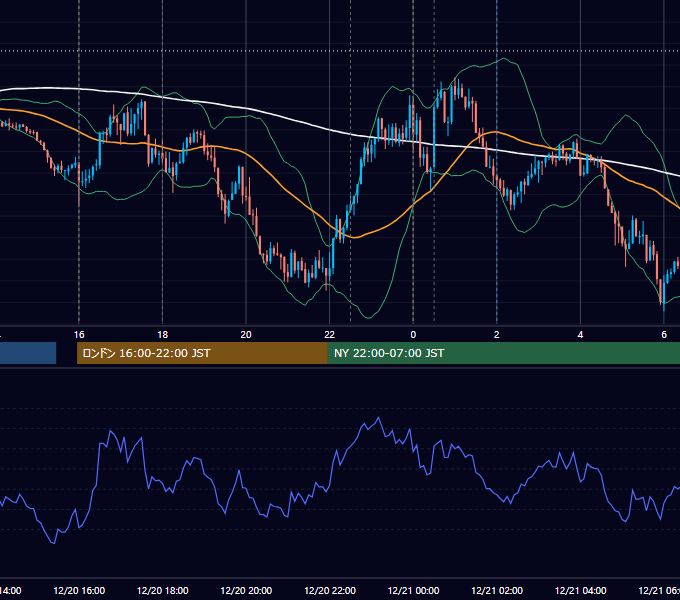The height and width of the screenshot is (600, 680).
Task: Click the '12/21 04:00' oscillator time label
Action: coord(581,590)
